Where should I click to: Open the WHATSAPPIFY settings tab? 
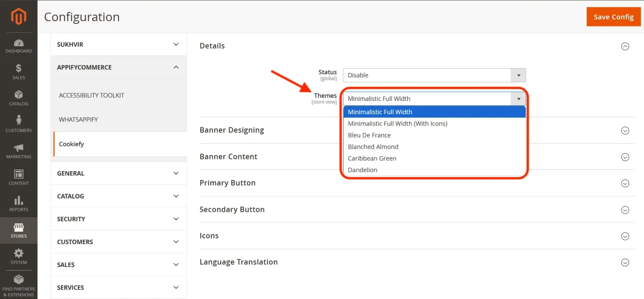pos(119,119)
